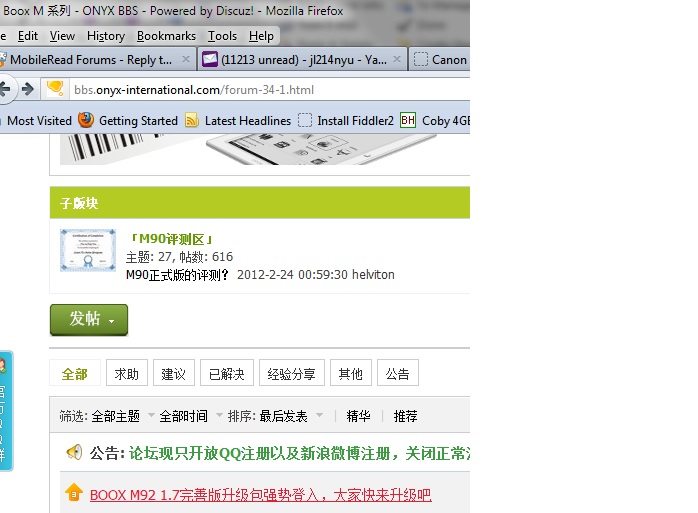Expand the 全部主题 filter dropdown
This screenshot has width=698, height=513.
coord(122,416)
